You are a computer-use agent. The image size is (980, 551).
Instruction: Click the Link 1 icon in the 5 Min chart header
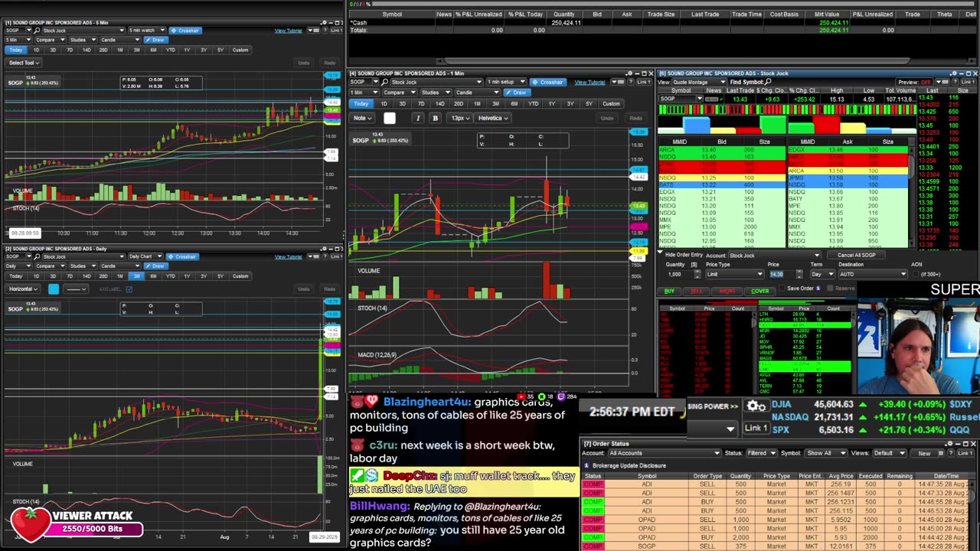337,31
